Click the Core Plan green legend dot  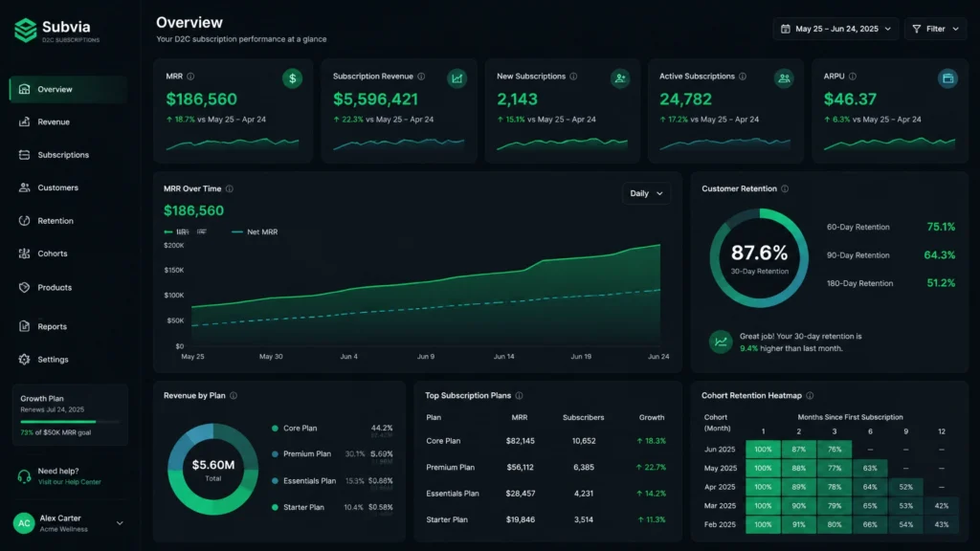click(275, 429)
